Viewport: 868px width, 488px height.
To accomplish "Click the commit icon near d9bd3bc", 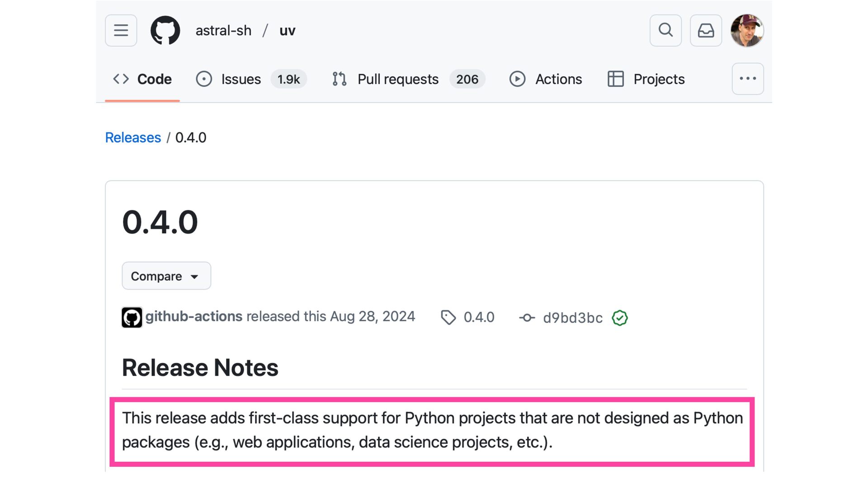I will pos(527,318).
